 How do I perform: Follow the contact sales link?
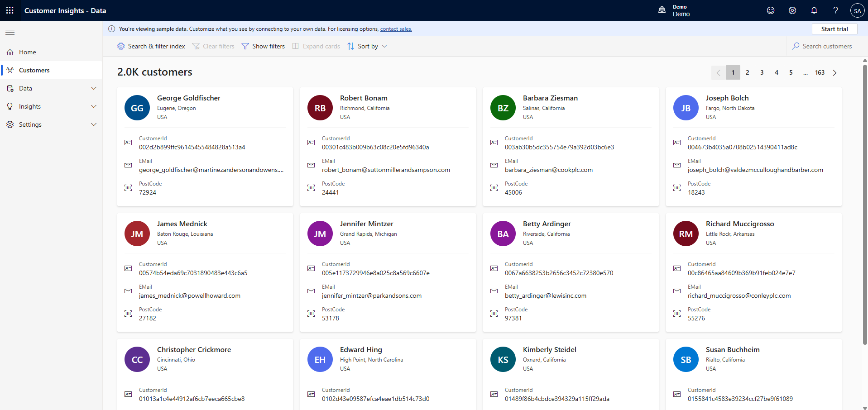click(396, 29)
